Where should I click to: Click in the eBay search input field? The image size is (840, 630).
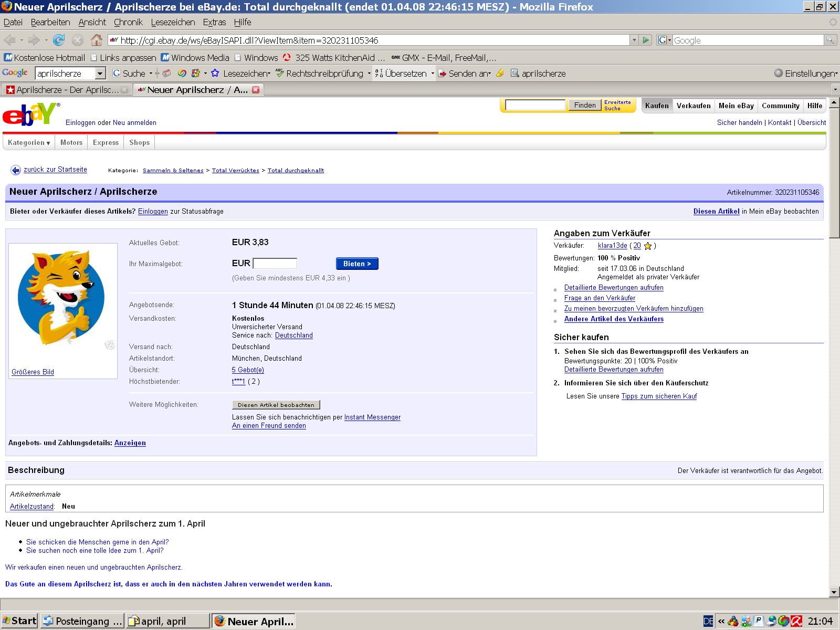pyautogui.click(x=535, y=105)
